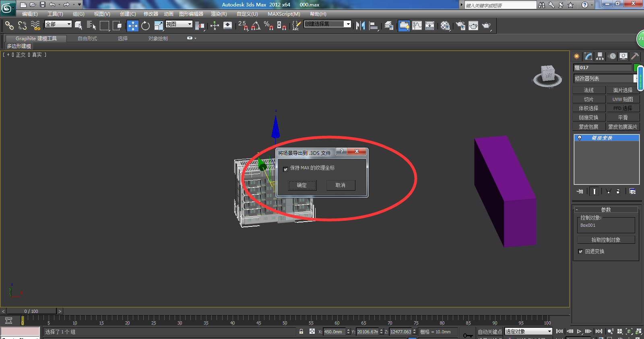This screenshot has width=644, height=339.
Task: Click the 拾取控制对象 button
Action: pos(606,240)
